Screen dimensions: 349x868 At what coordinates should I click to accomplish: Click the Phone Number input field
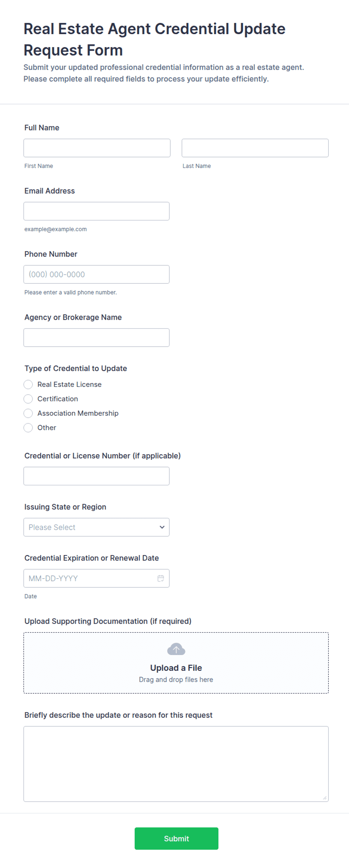(x=96, y=274)
